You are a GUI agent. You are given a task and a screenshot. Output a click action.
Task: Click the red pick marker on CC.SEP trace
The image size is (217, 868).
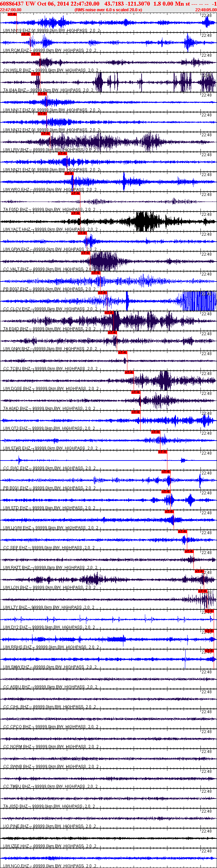pos(182,531)
